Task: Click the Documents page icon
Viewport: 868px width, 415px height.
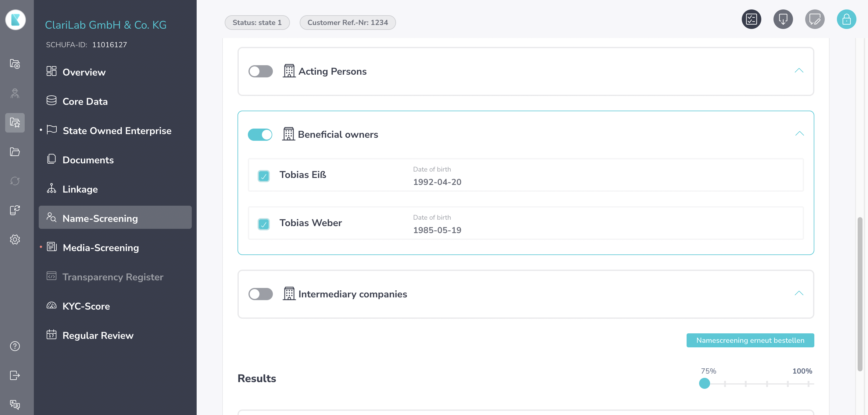Action: 51,159
